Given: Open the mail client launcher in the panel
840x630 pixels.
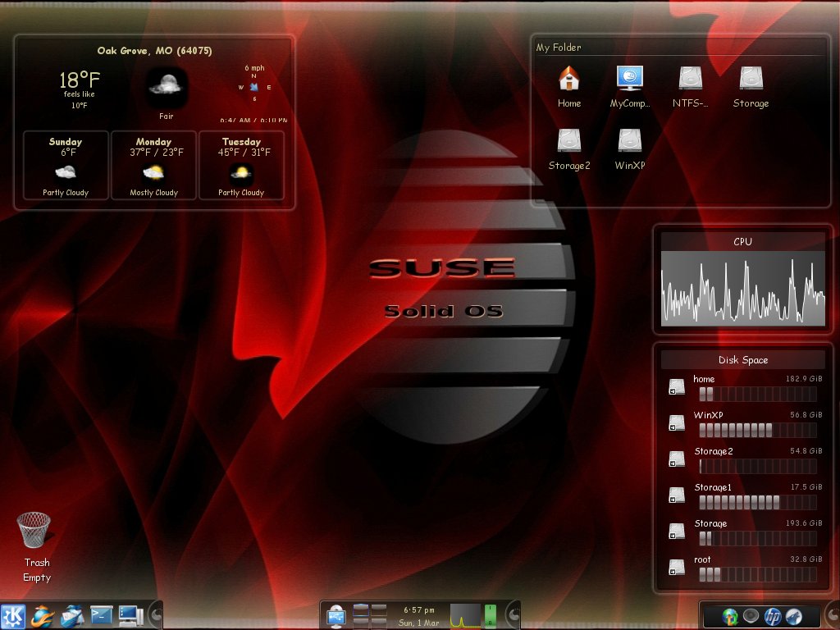Looking at the screenshot, I should point(72,615).
